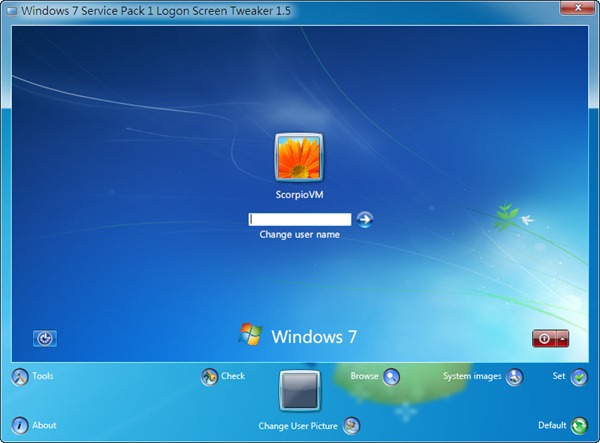This screenshot has height=443, width=600.
Task: Click the Browse label
Action: 364,376
